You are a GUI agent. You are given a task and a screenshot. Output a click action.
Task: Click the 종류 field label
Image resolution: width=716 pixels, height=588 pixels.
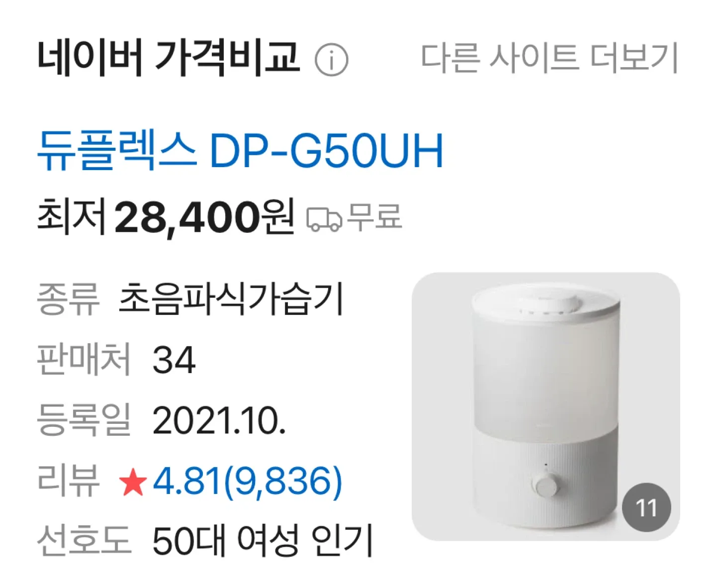point(68,299)
